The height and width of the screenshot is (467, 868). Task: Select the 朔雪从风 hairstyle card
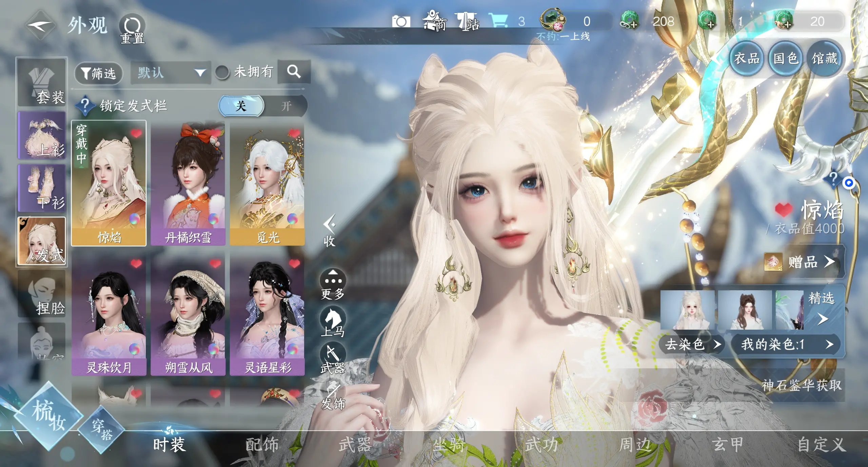[188, 314]
